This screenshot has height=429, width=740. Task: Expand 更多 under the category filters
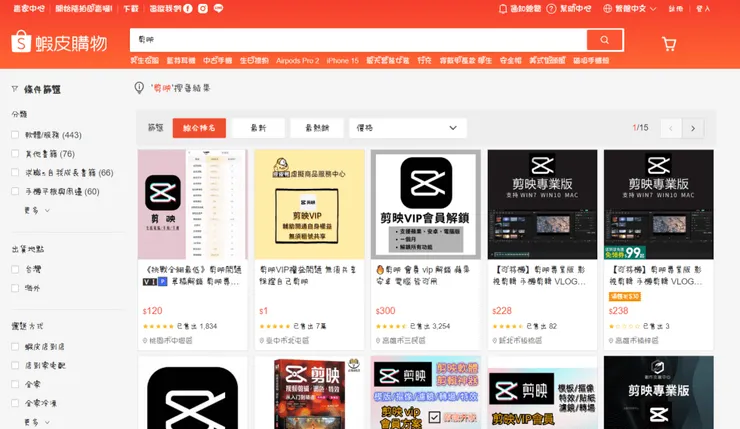coord(37,210)
